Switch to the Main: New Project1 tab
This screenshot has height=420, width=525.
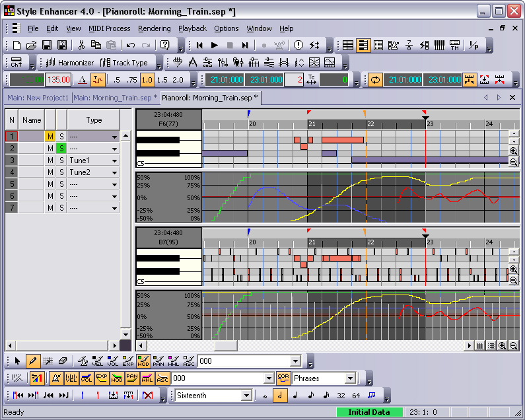coord(38,98)
